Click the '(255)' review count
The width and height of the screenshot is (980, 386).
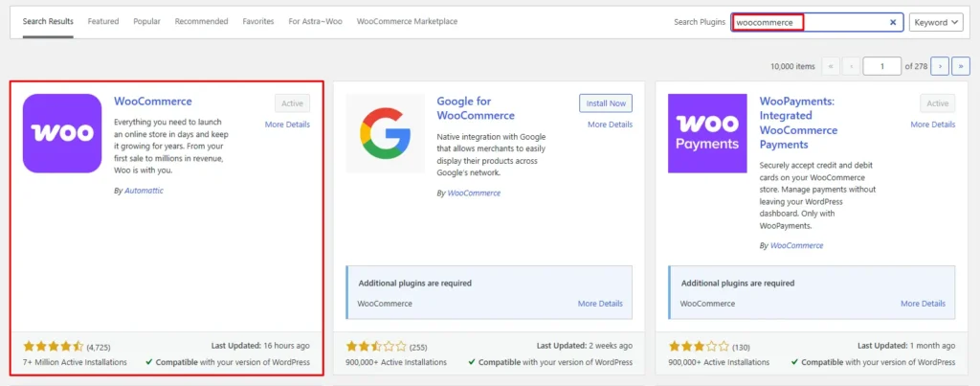tap(418, 348)
